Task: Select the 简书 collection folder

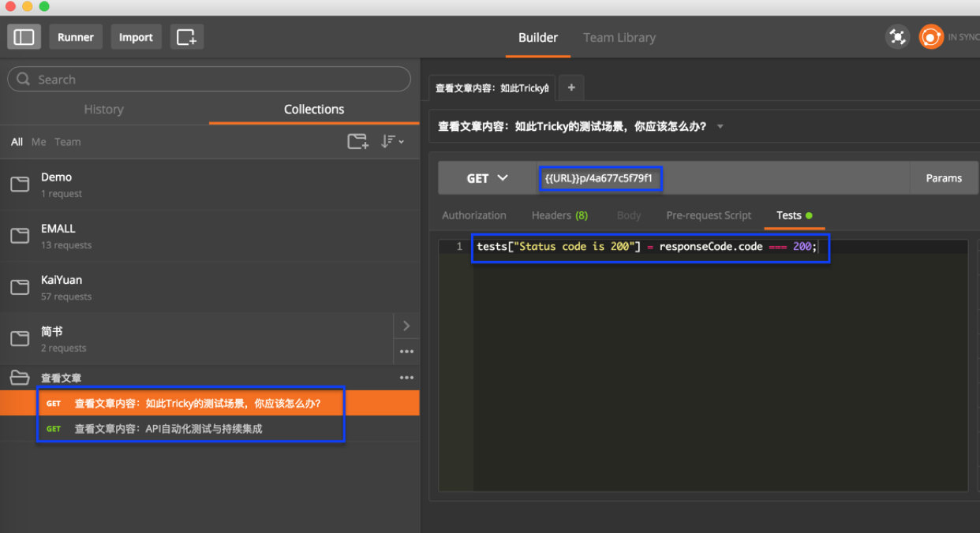Action: [x=196, y=339]
